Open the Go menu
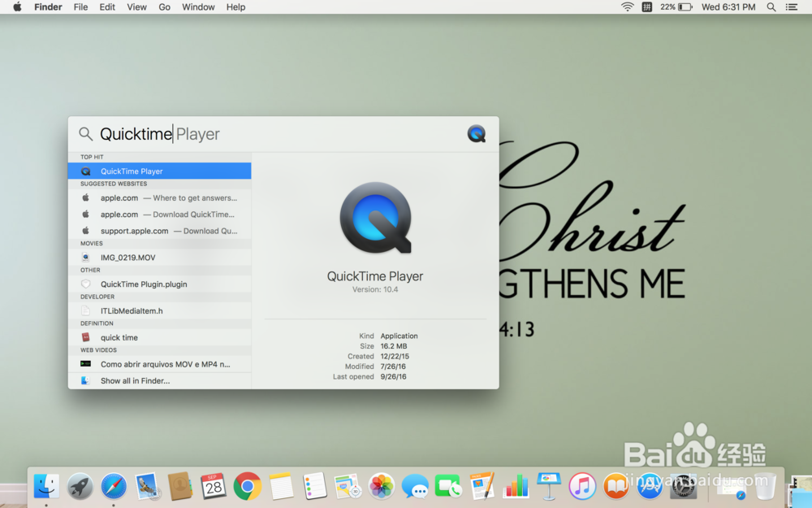 [164, 7]
